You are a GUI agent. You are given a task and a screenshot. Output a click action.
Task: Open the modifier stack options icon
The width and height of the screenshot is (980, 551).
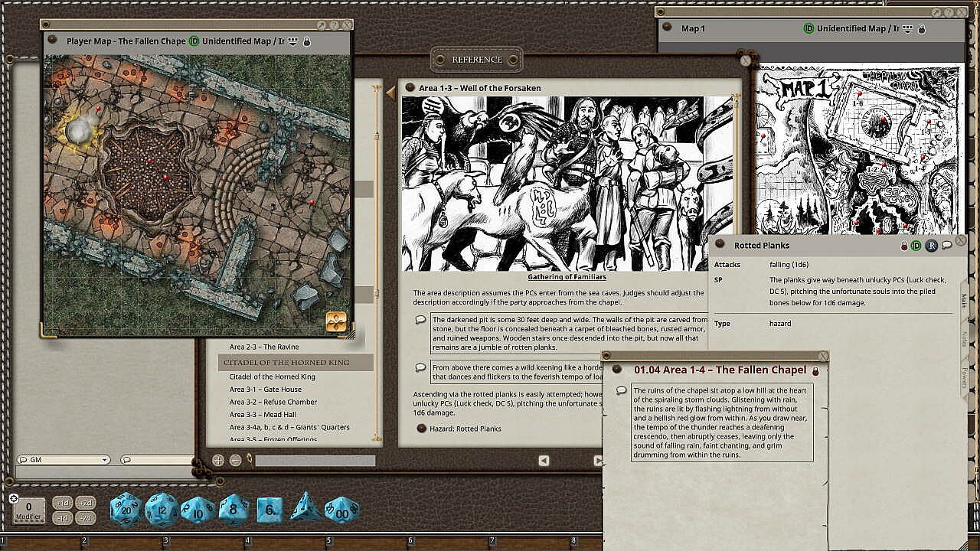pos(14,498)
